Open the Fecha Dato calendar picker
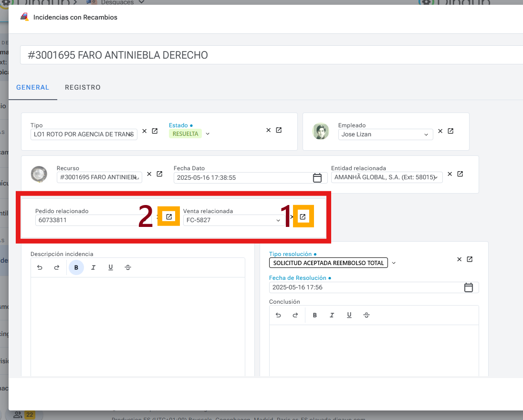This screenshot has width=523, height=420. pyautogui.click(x=317, y=177)
